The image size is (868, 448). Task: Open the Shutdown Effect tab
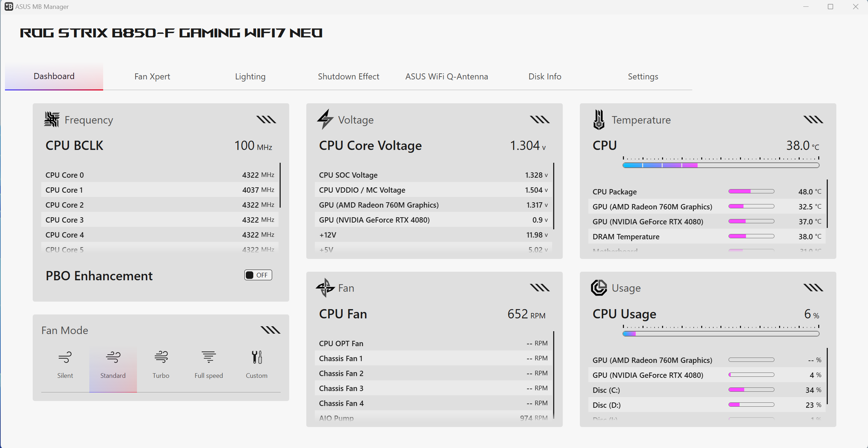coord(349,77)
